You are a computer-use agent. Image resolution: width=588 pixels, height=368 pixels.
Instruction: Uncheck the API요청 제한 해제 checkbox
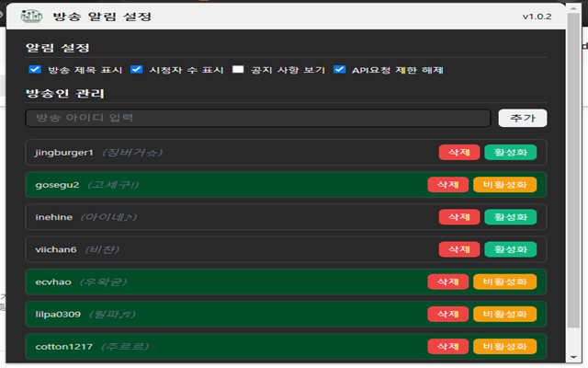click(339, 70)
